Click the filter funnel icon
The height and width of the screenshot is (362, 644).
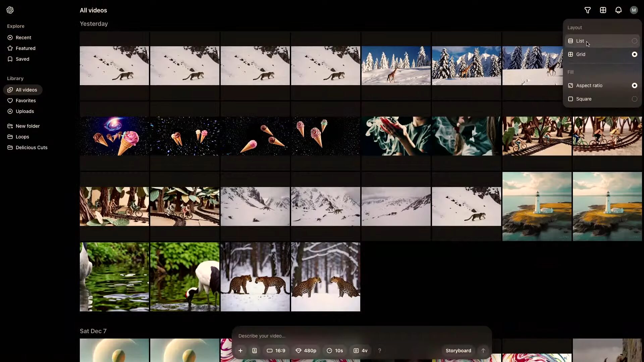click(x=588, y=10)
